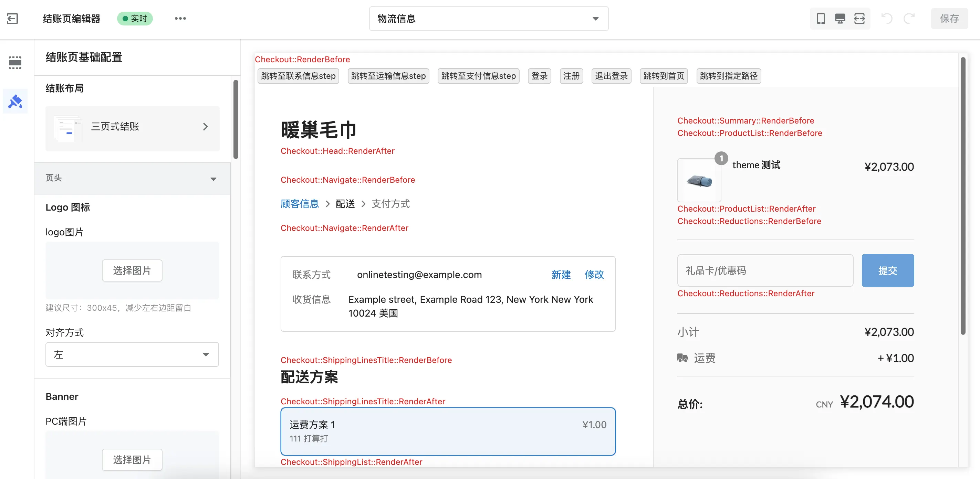Click the preview pane scrollbar

pos(963,196)
